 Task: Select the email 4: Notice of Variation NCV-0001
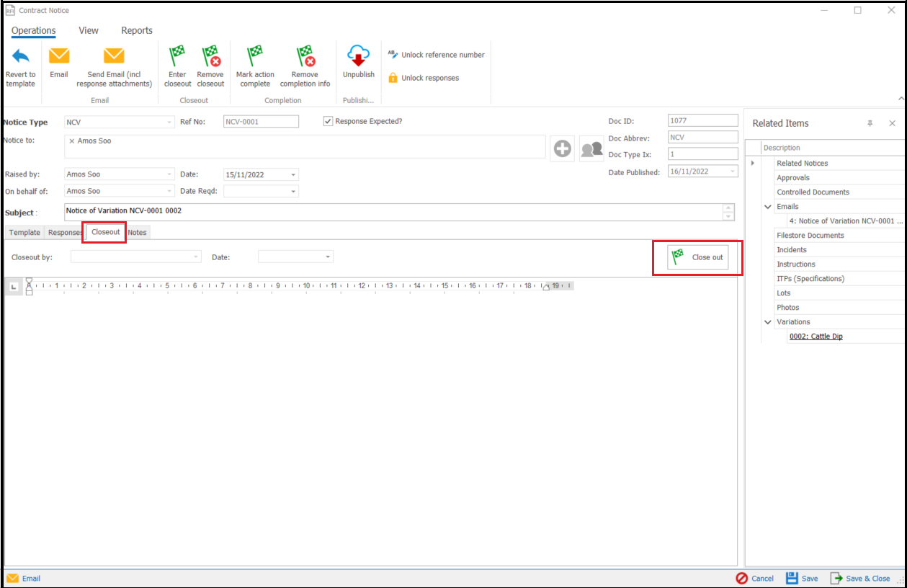pos(846,221)
